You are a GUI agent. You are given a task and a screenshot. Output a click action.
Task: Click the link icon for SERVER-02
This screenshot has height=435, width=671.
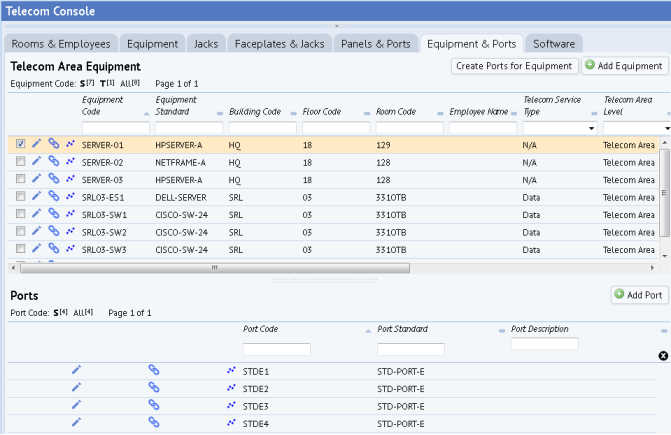tap(53, 161)
